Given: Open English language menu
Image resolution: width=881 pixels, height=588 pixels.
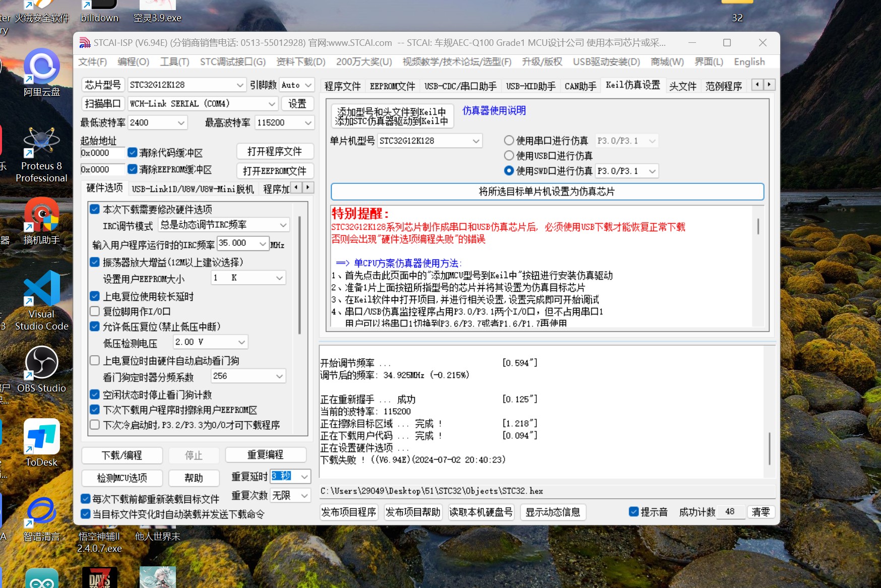Looking at the screenshot, I should pos(749,61).
